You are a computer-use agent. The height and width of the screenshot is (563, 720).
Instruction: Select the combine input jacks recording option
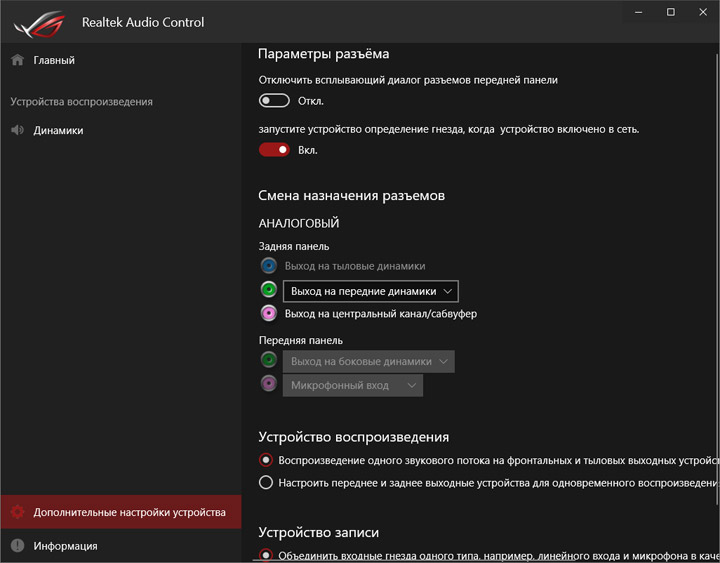[x=266, y=555]
